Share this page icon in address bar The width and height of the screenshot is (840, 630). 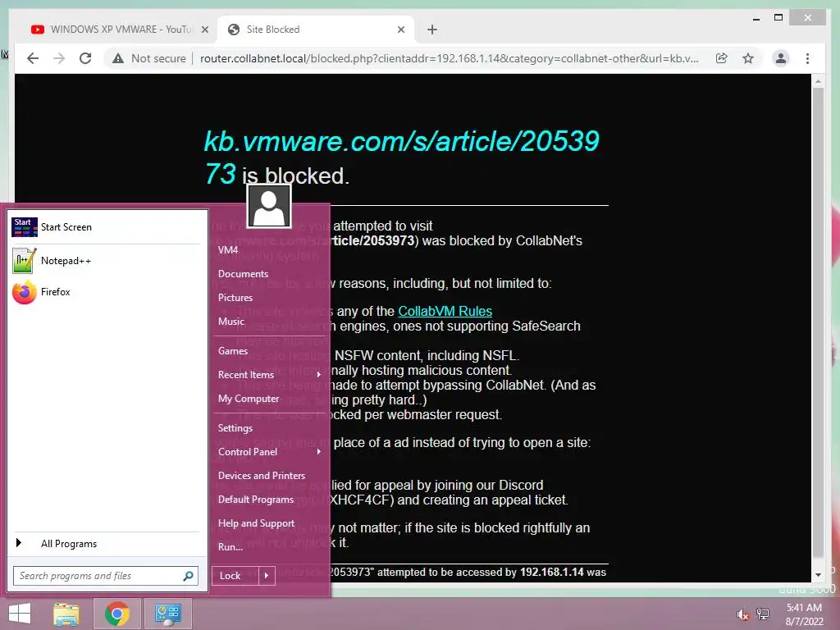[x=722, y=58]
